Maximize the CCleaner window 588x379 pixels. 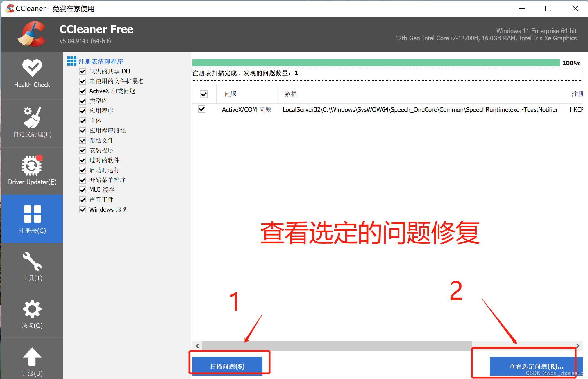pyautogui.click(x=548, y=8)
